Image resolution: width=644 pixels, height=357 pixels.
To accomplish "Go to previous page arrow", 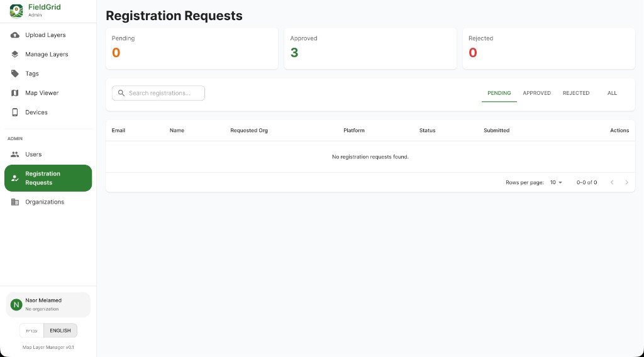I will coord(612,182).
